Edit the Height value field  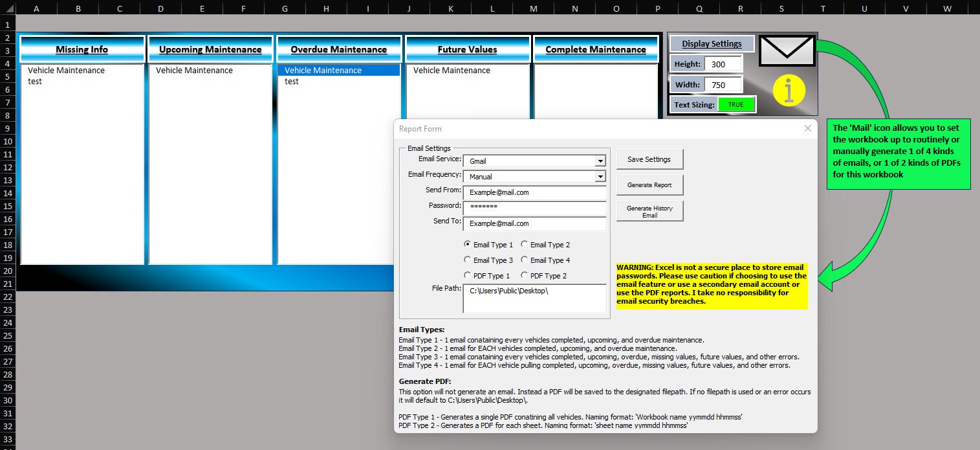click(723, 63)
